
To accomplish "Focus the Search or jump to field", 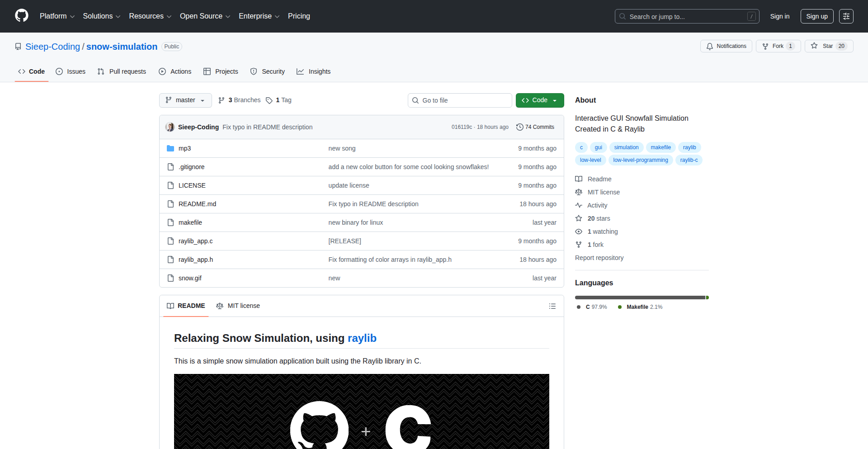I will [x=687, y=16].
